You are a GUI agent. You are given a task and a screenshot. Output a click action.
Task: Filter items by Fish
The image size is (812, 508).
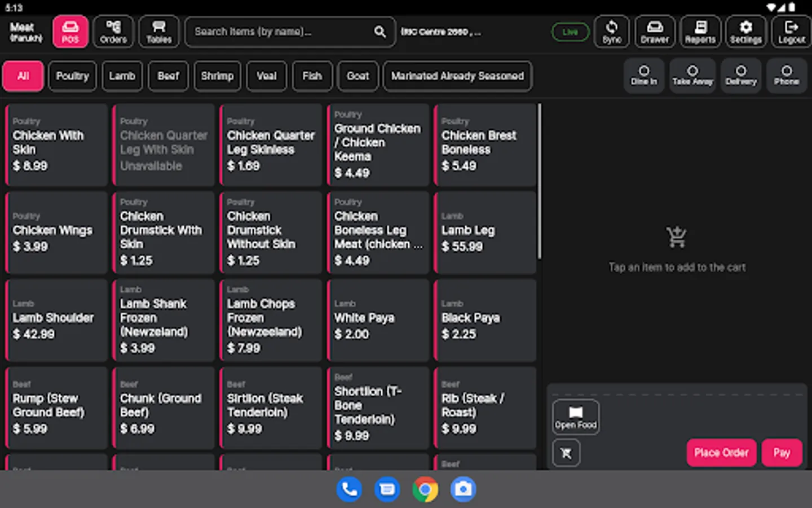tap(312, 76)
